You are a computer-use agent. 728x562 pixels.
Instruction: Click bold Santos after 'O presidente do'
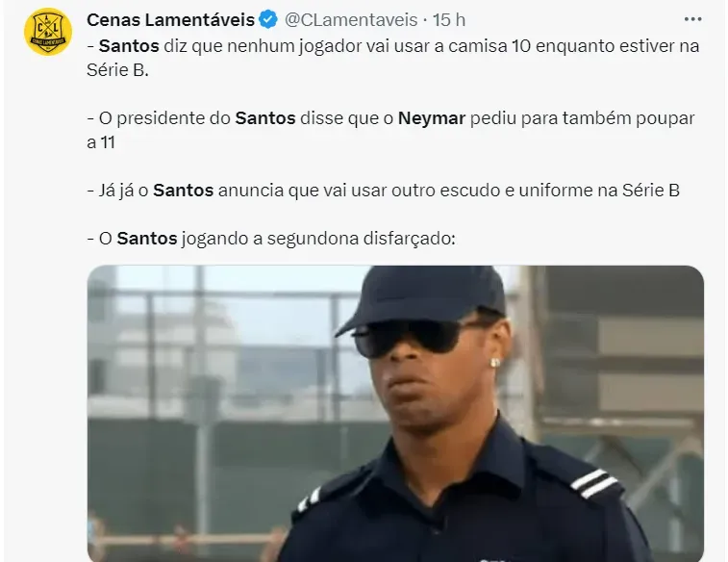pyautogui.click(x=265, y=118)
